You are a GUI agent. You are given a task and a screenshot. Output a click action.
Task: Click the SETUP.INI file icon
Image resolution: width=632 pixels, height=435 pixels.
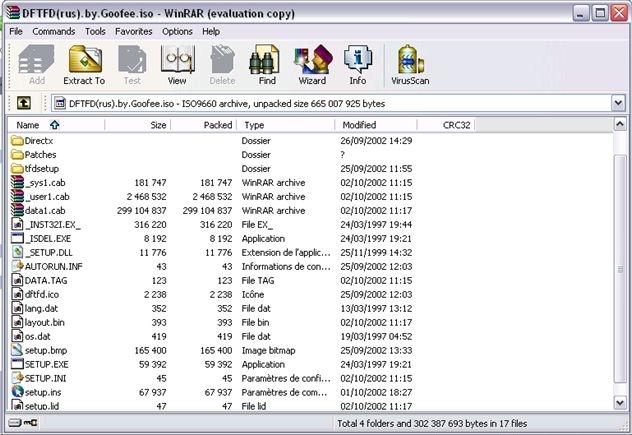click(x=17, y=378)
